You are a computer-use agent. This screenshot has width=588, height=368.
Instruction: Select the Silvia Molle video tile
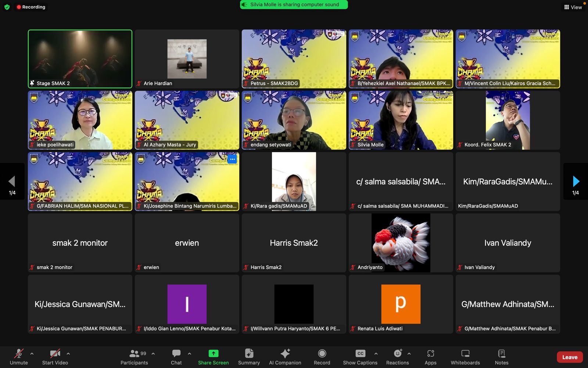(401, 120)
